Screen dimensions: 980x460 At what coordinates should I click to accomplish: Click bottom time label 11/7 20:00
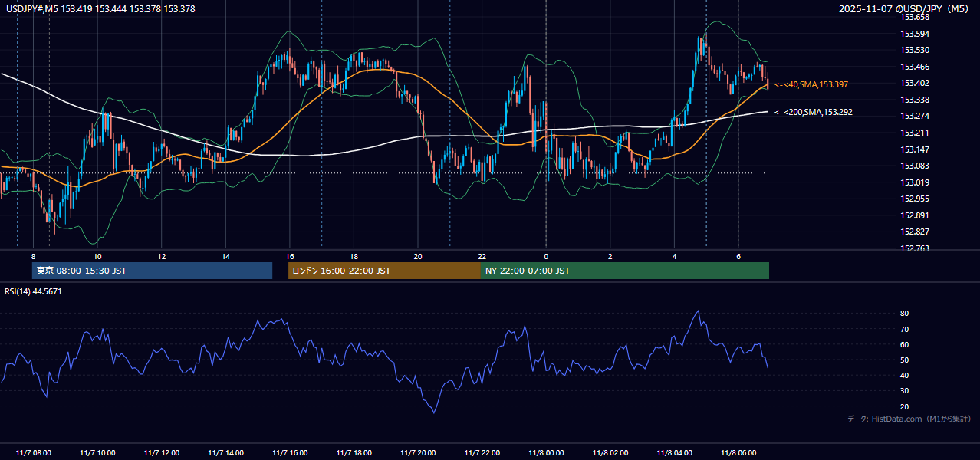[x=418, y=452]
